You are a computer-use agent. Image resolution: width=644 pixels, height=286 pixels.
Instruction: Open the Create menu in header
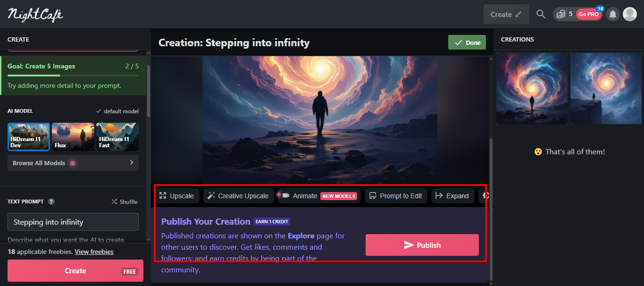[506, 14]
